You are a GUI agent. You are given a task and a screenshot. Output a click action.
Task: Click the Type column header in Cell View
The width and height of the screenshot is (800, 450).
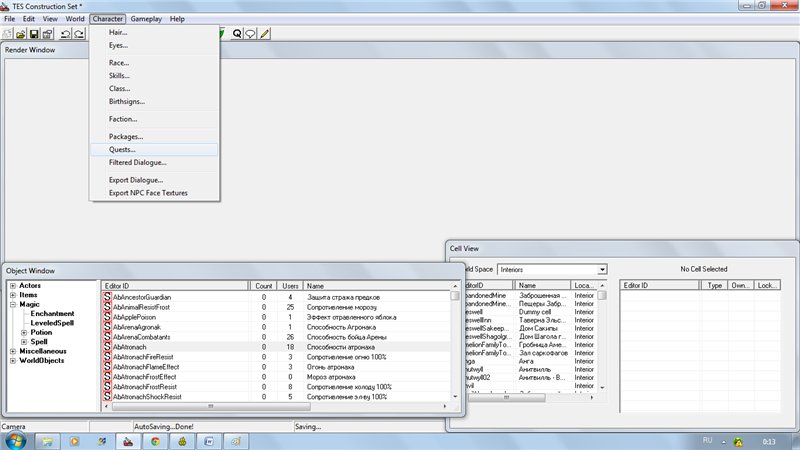714,285
